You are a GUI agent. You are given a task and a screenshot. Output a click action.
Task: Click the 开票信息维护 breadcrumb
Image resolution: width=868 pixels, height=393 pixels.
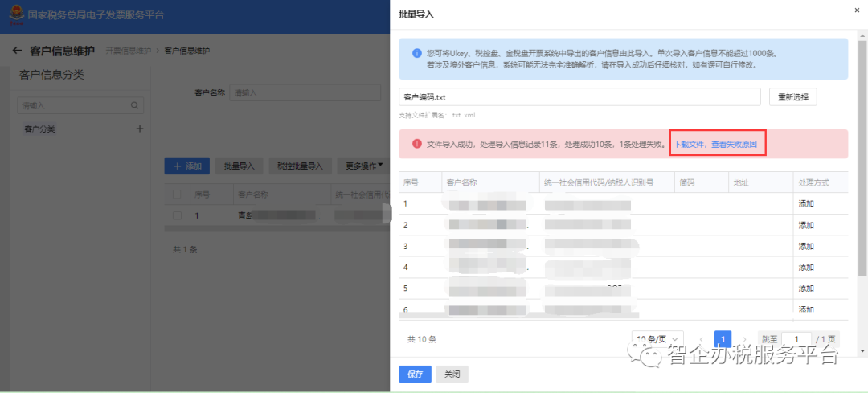(127, 51)
